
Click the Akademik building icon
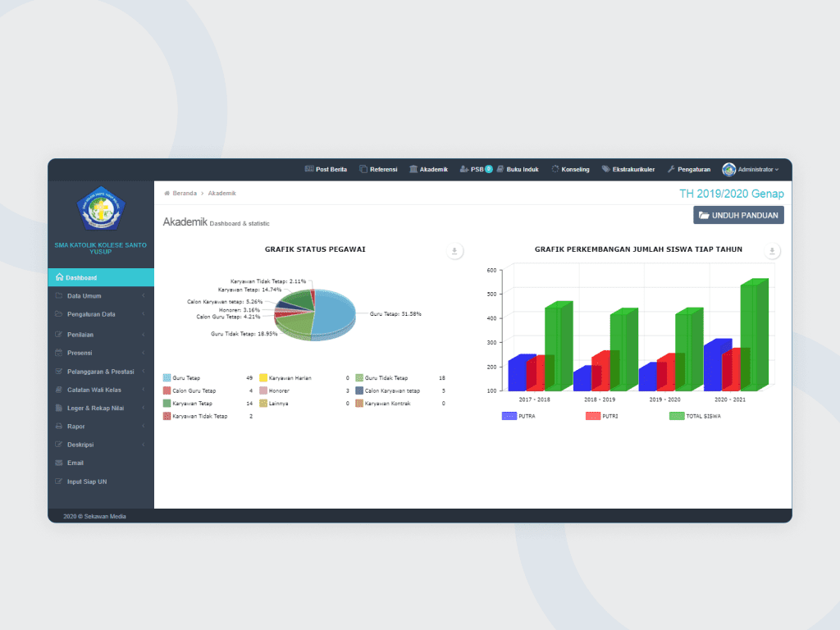pos(413,169)
